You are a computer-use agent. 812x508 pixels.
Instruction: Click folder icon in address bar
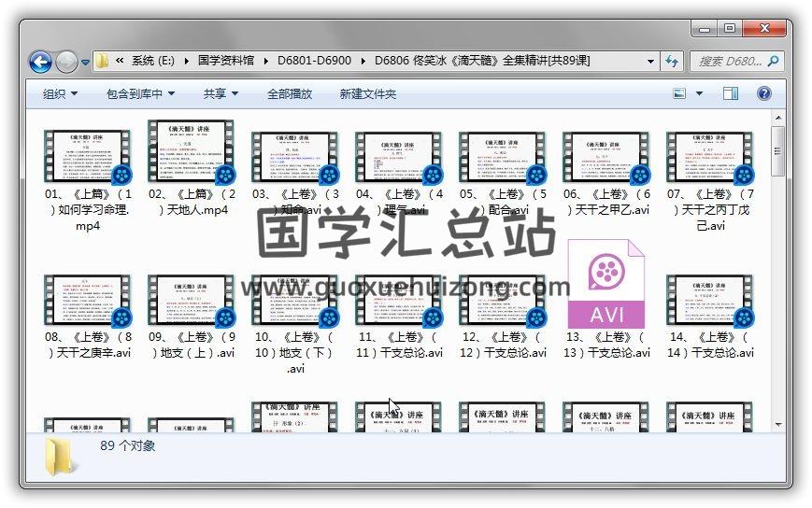point(102,62)
